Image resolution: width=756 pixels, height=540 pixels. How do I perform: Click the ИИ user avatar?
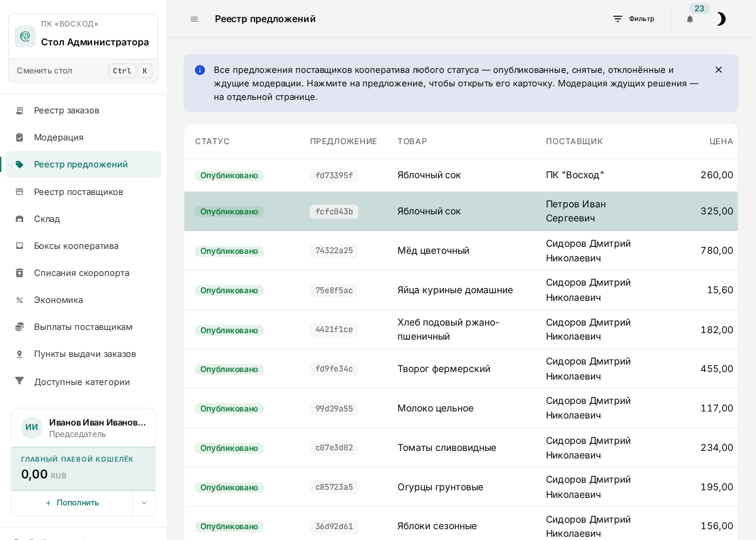(32, 428)
